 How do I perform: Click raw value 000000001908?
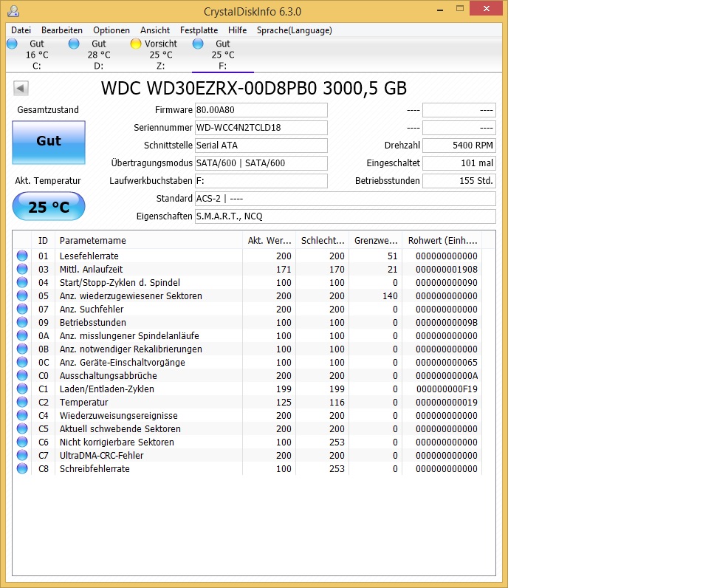point(446,269)
